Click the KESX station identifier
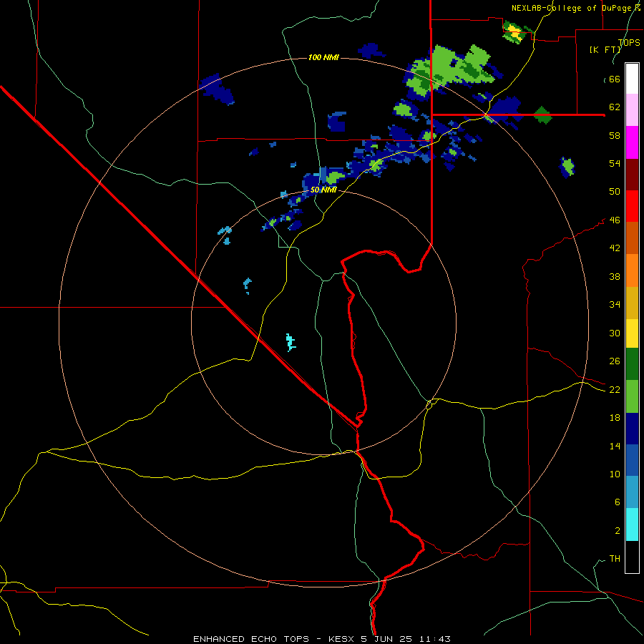 [343, 639]
